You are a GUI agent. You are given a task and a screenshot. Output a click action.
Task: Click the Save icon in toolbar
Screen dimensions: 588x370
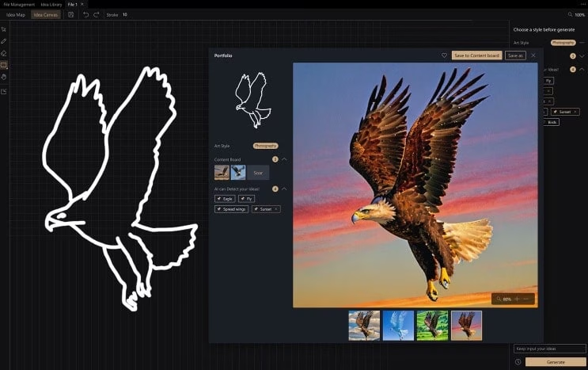click(x=71, y=14)
